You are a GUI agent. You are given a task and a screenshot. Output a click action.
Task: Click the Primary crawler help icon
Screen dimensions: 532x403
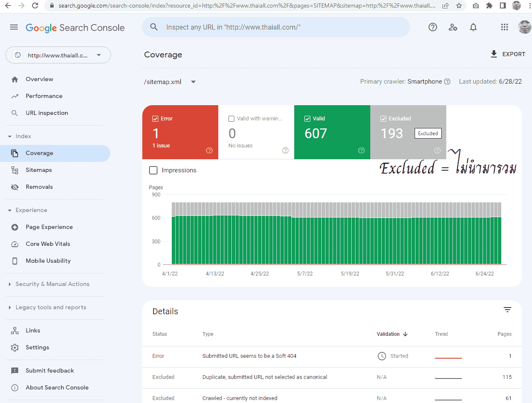point(447,82)
